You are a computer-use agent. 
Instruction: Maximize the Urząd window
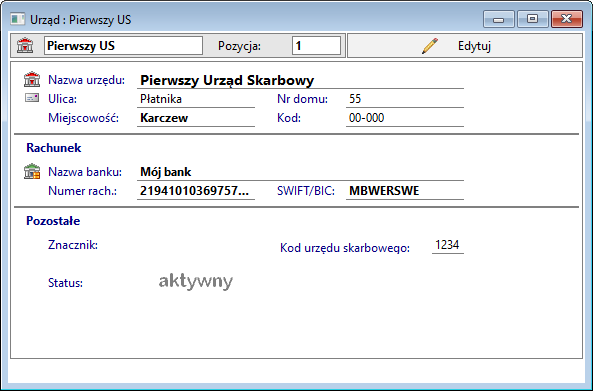point(532,19)
